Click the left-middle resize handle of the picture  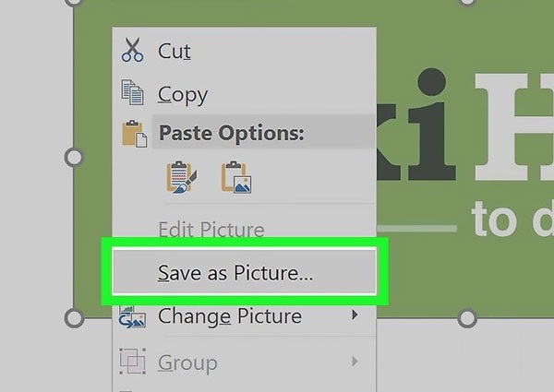pos(73,158)
